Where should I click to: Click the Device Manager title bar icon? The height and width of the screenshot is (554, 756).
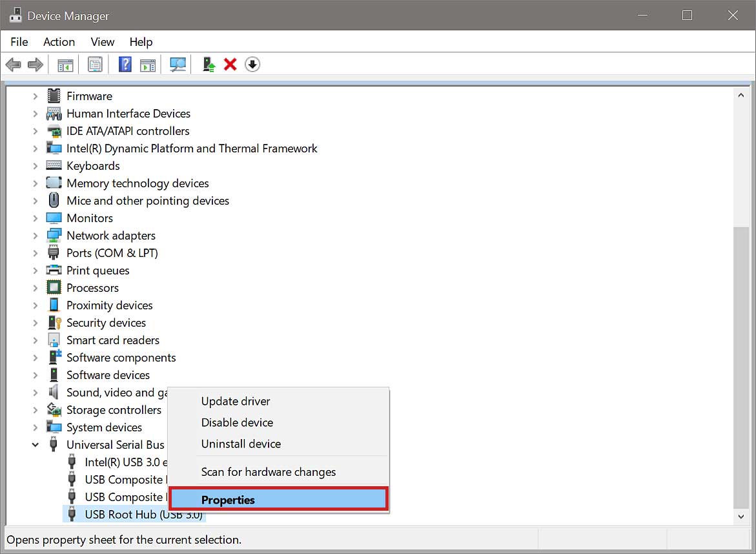pos(15,15)
